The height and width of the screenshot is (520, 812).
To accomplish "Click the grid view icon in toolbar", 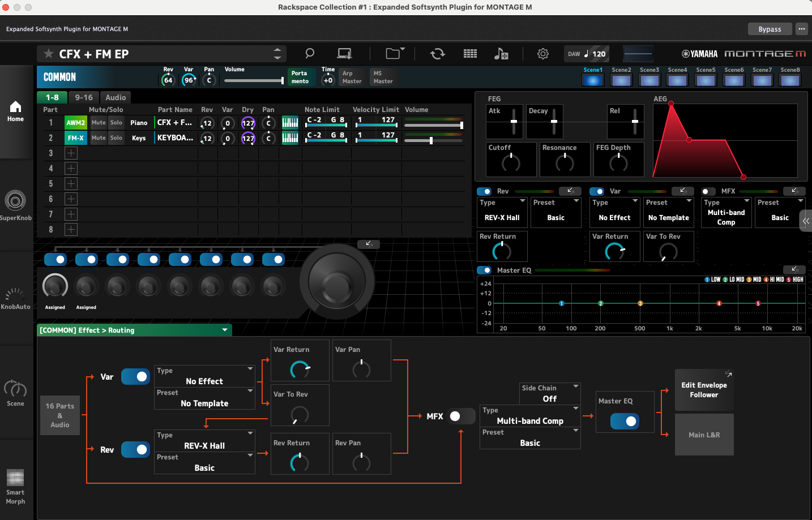I will (x=470, y=54).
